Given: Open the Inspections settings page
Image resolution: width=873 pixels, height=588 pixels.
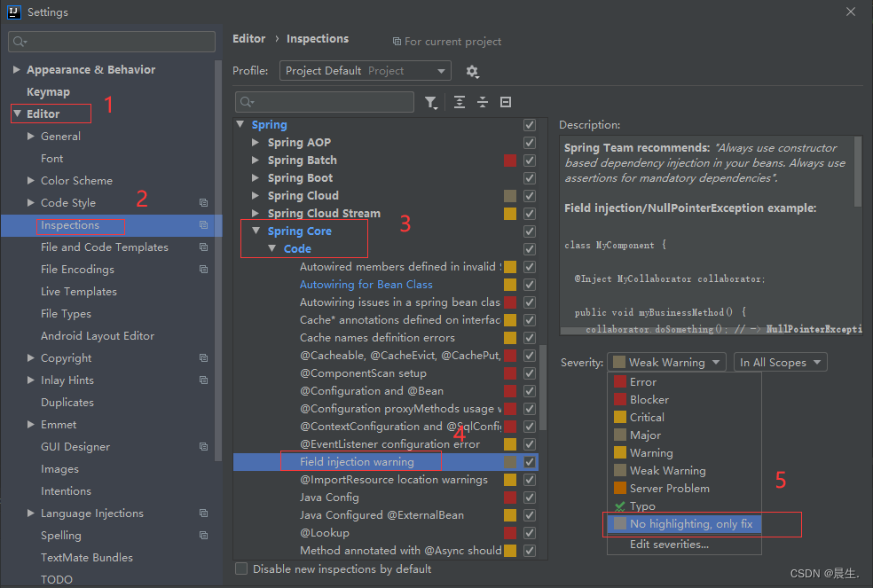Looking at the screenshot, I should (70, 225).
